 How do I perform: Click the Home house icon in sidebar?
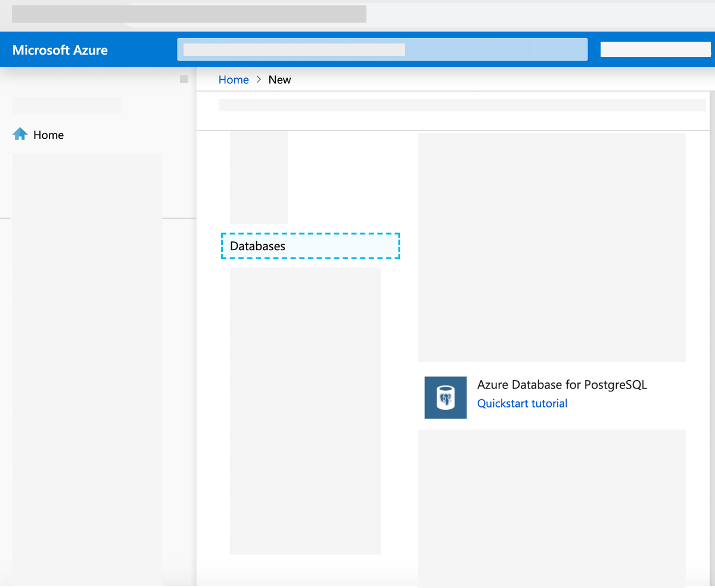[x=20, y=135]
